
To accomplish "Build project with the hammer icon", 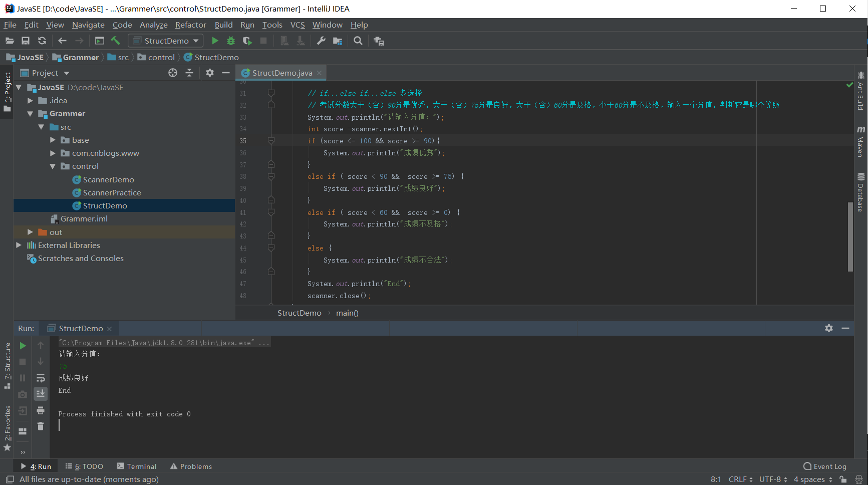I will tap(116, 41).
